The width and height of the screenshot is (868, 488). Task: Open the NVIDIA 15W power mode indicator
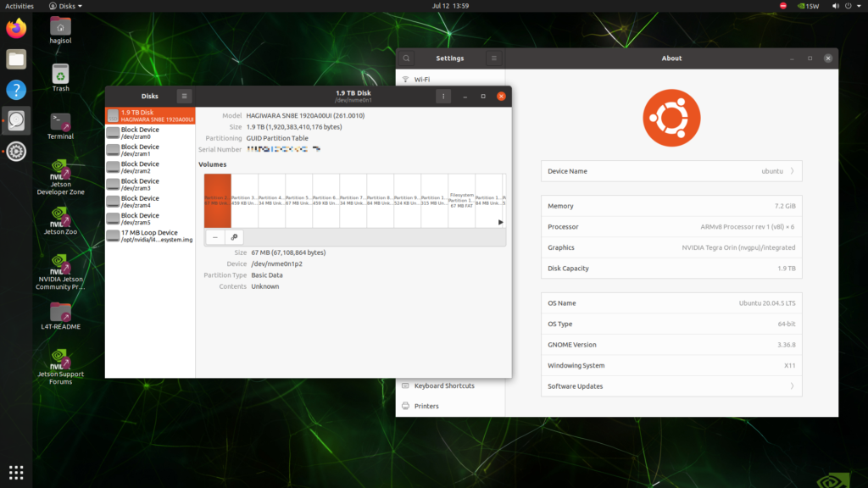click(x=808, y=6)
